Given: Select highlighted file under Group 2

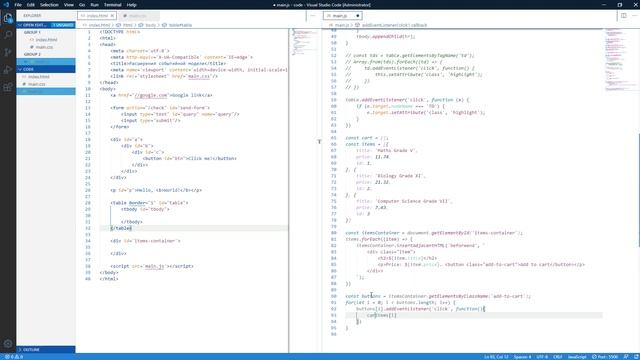Looking at the screenshot, I should coord(46,62).
